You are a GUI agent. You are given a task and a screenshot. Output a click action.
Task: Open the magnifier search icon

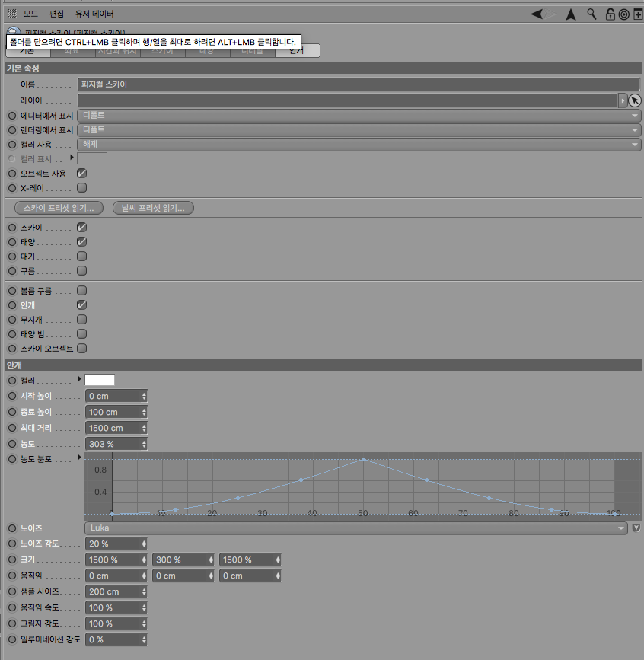(591, 14)
